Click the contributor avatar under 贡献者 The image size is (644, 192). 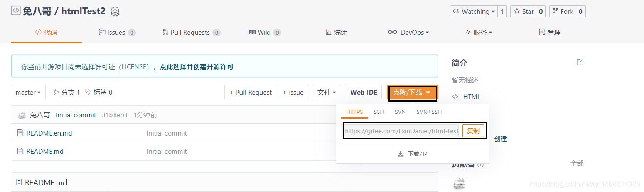[x=459, y=184]
